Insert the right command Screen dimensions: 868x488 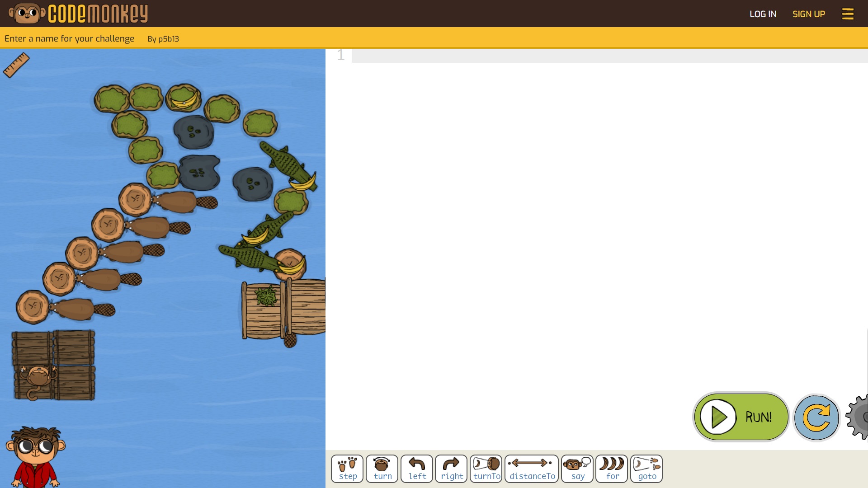[451, 469]
